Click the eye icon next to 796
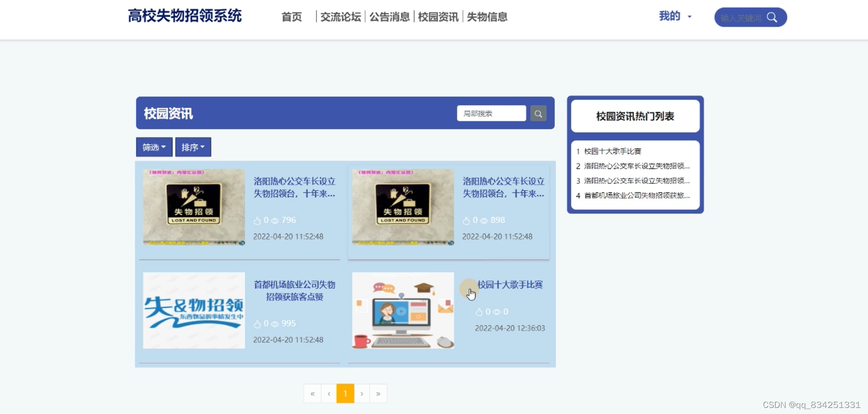The width and height of the screenshot is (868, 414). tap(275, 220)
